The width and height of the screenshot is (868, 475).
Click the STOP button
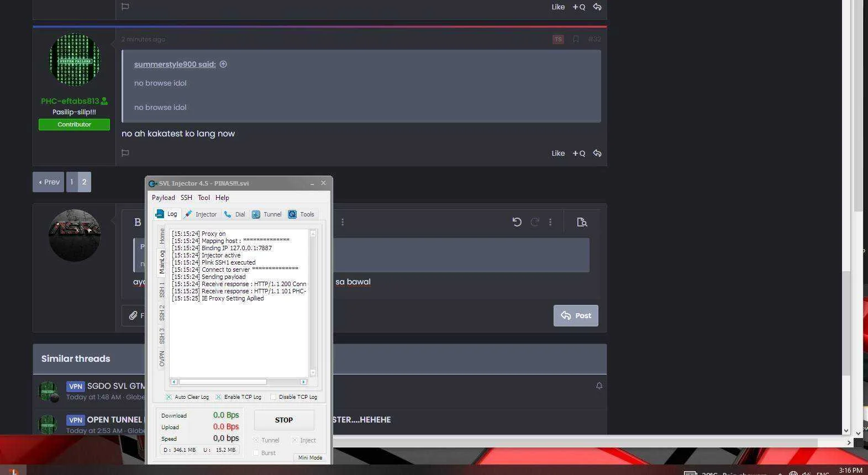click(284, 420)
